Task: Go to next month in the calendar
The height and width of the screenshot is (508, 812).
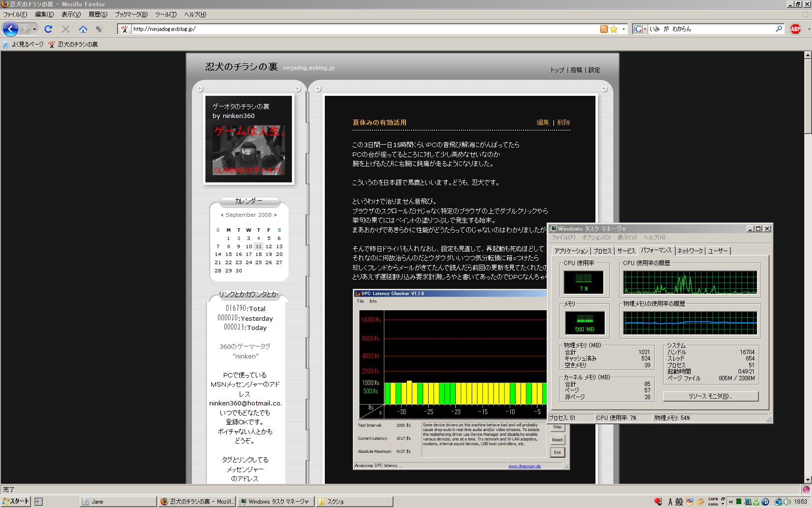Action: (x=275, y=215)
